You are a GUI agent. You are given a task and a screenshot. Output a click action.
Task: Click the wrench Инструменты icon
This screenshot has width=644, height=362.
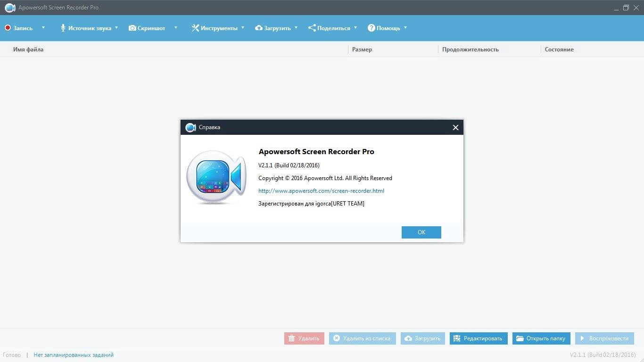[195, 28]
